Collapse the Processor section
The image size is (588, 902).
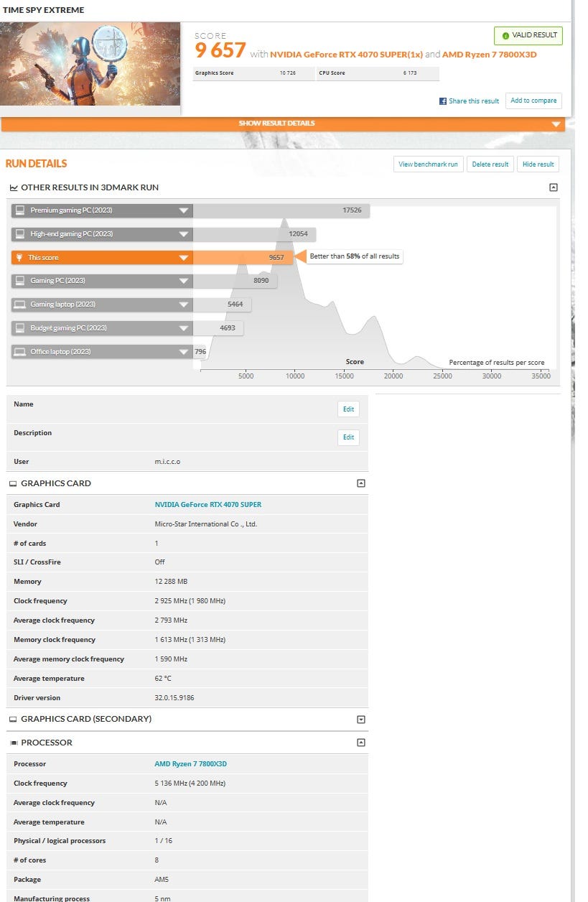click(361, 743)
